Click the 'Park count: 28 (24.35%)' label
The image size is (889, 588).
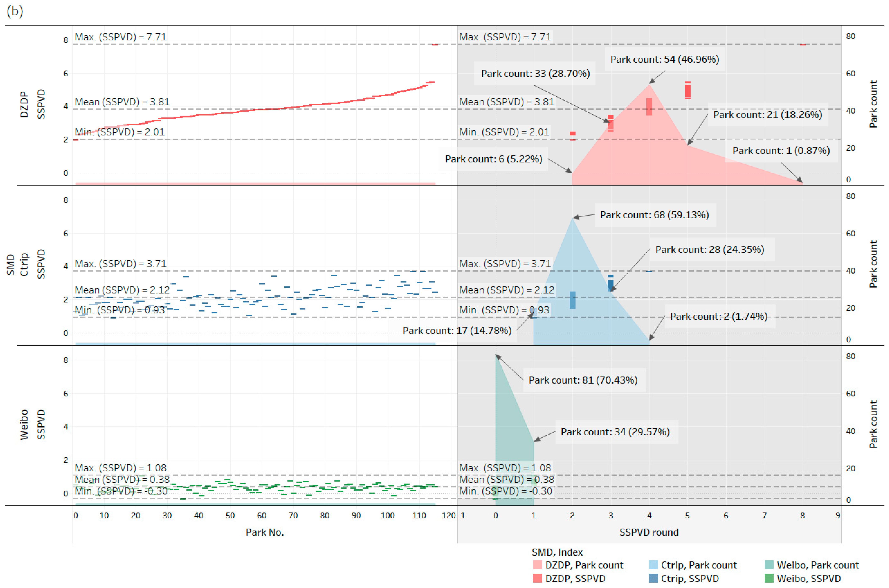[x=709, y=249]
